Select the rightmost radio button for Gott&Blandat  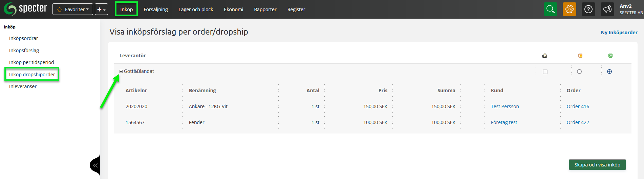coord(609,72)
